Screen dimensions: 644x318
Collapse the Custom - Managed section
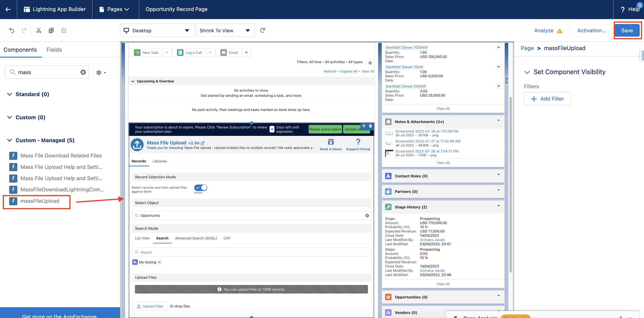coord(9,140)
